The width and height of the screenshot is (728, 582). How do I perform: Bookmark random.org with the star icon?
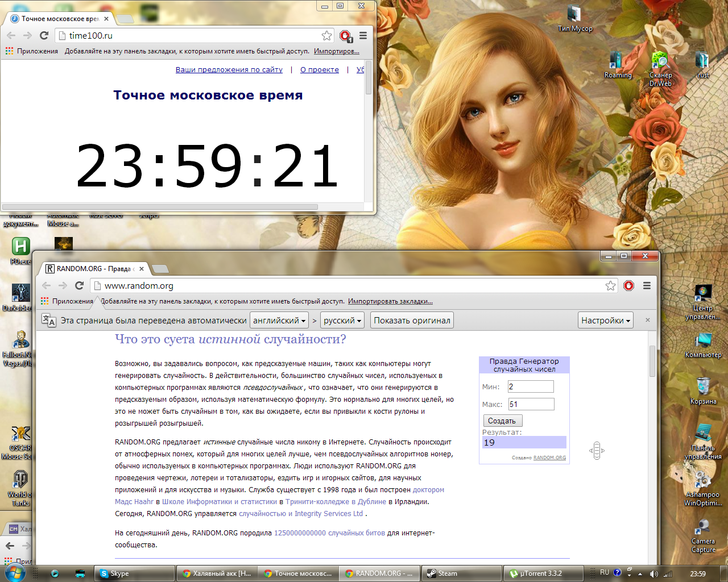pos(610,285)
